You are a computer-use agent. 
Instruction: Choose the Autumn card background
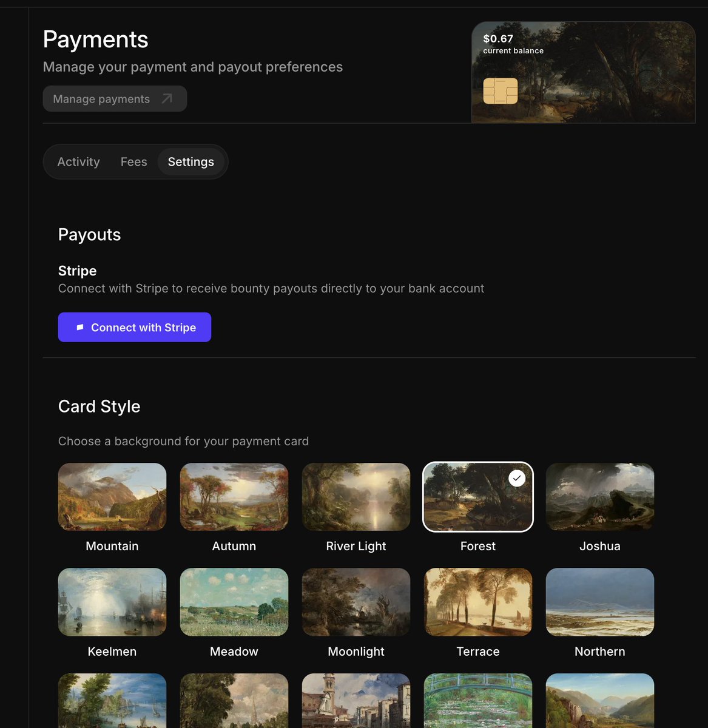tap(234, 497)
